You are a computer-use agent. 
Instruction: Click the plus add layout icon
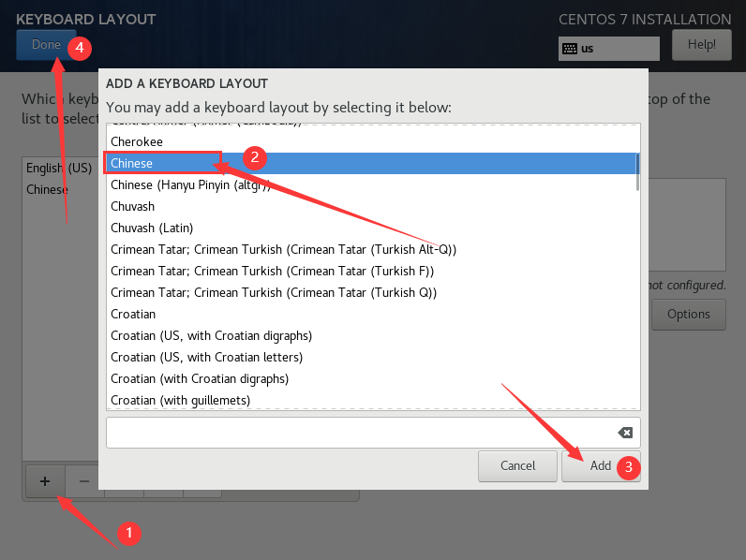click(x=44, y=480)
